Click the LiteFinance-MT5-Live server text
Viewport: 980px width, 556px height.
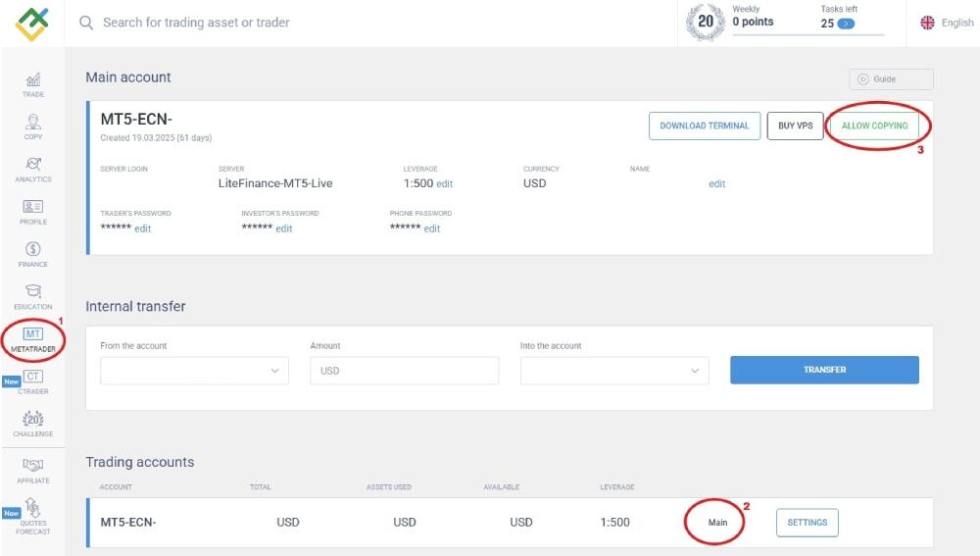(x=275, y=183)
